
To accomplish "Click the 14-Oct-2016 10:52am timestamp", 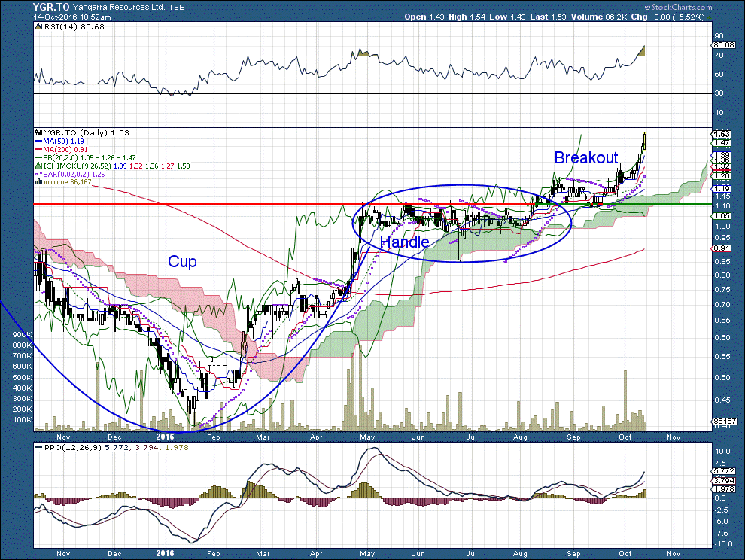I will pyautogui.click(x=72, y=17).
